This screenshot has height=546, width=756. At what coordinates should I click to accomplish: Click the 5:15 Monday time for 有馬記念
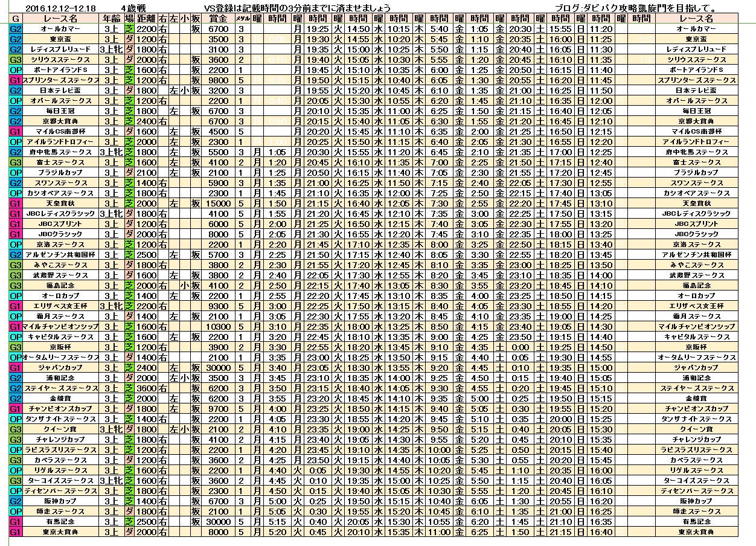click(277, 521)
